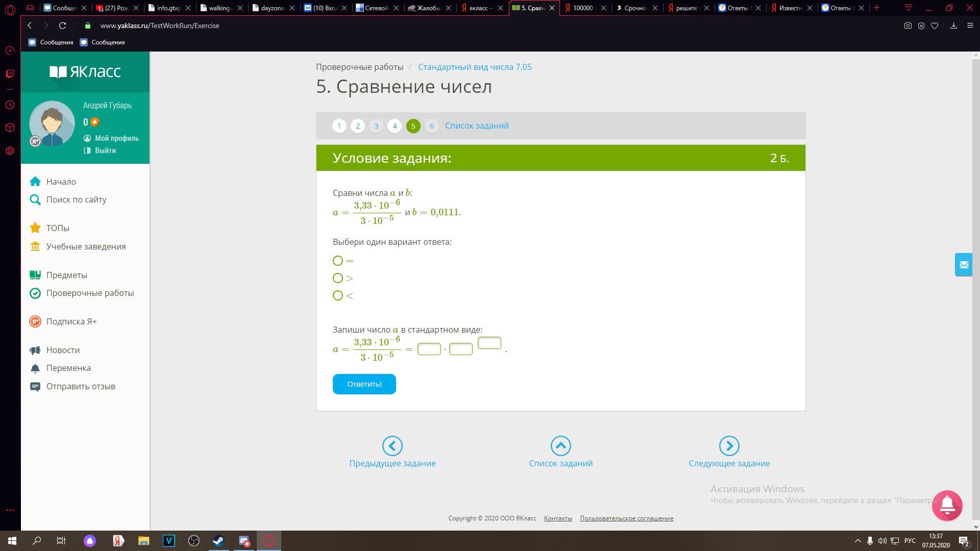This screenshot has width=980, height=551.
Task: Click the heart bookmark icon in address bar
Action: click(x=935, y=26)
